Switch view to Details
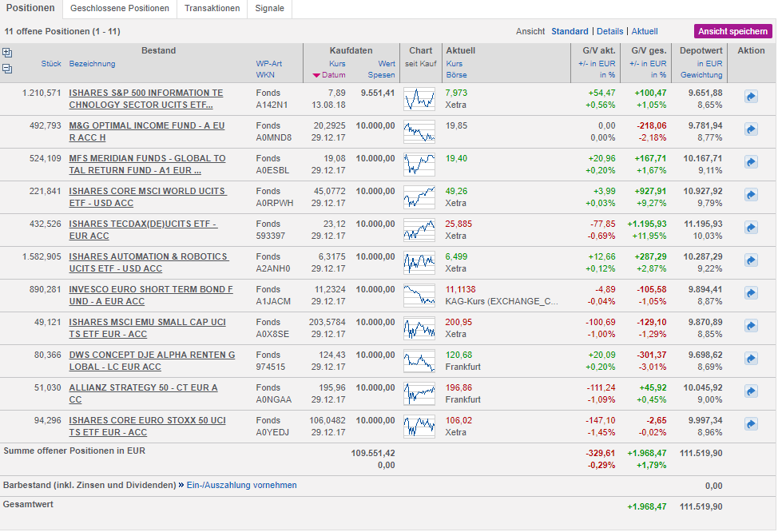778x532 pixels. (609, 32)
